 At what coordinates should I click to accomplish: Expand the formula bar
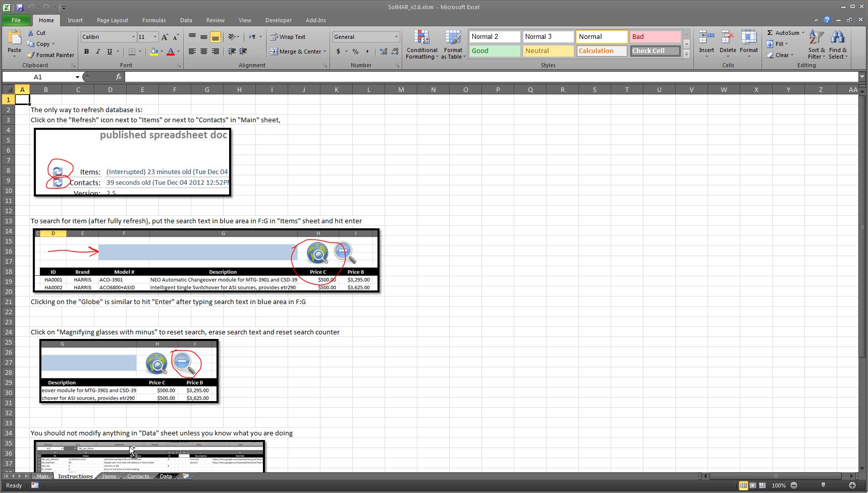point(862,77)
